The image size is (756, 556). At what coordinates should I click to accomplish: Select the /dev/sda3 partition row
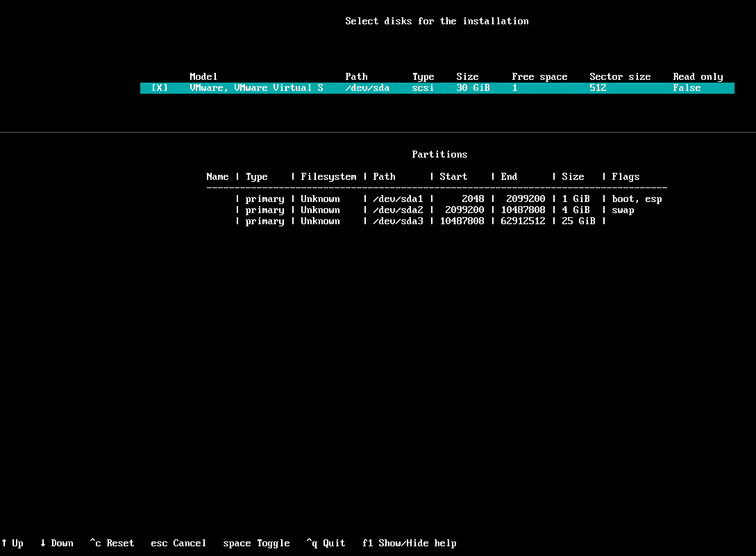(x=398, y=221)
